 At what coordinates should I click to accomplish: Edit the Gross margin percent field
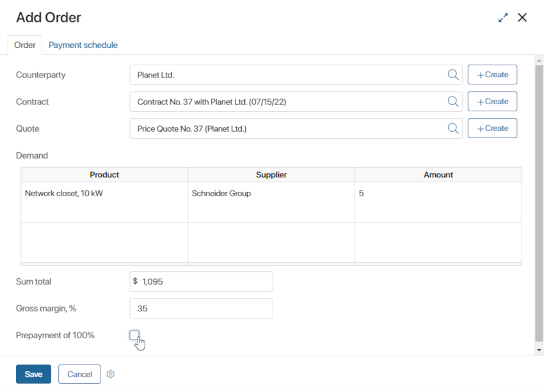[201, 308]
